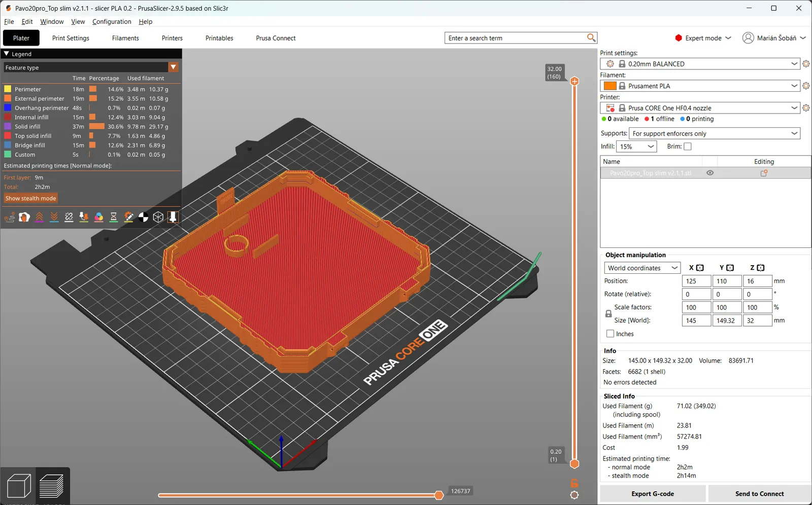Enable the Inches checkbox

point(610,334)
